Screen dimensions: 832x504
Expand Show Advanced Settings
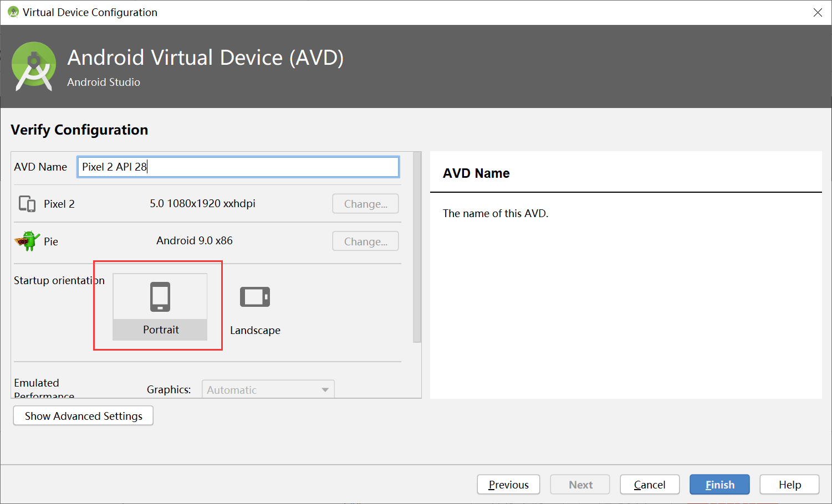point(83,415)
